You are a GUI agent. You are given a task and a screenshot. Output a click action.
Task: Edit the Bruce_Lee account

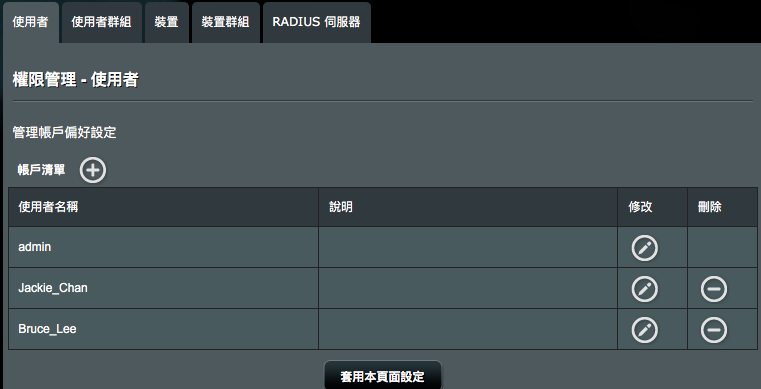(645, 330)
